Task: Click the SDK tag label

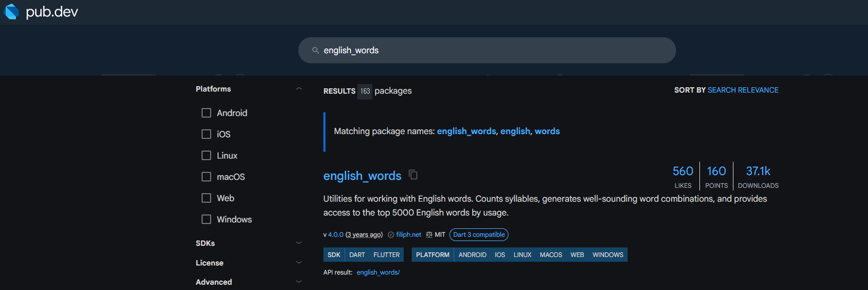Action: click(x=334, y=255)
